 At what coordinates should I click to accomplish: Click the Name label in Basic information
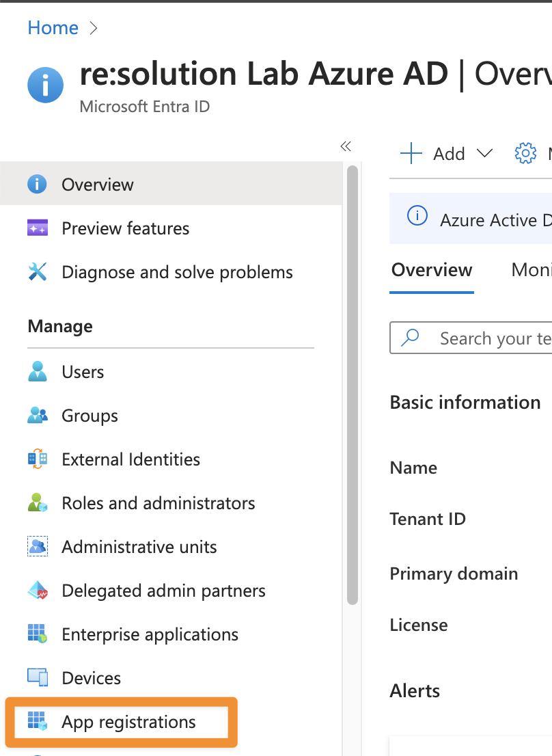413,468
